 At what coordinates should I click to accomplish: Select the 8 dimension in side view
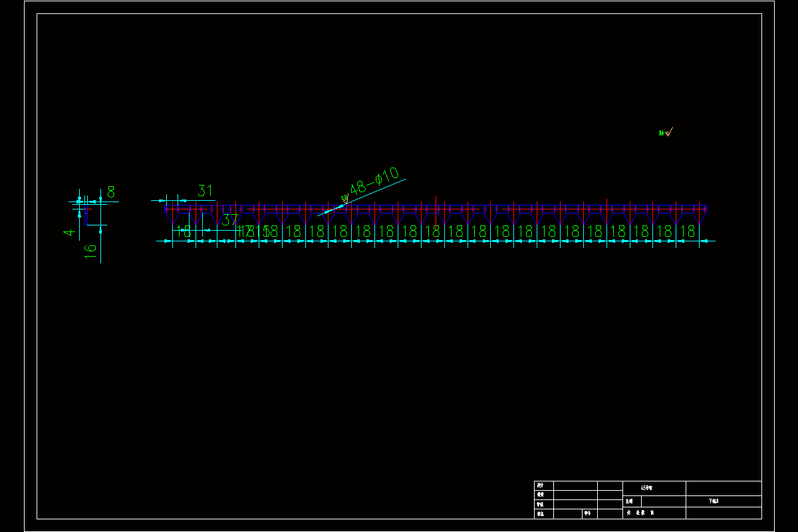pyautogui.click(x=111, y=192)
